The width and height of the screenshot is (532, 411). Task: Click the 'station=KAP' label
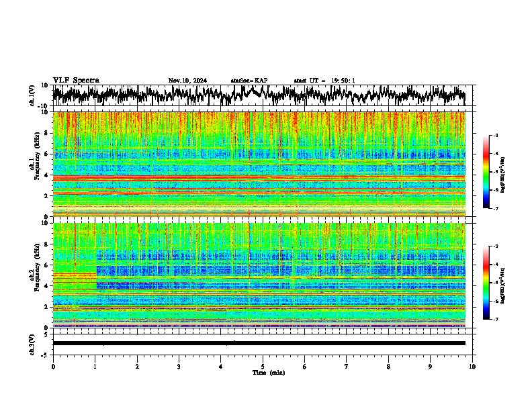tap(249, 81)
